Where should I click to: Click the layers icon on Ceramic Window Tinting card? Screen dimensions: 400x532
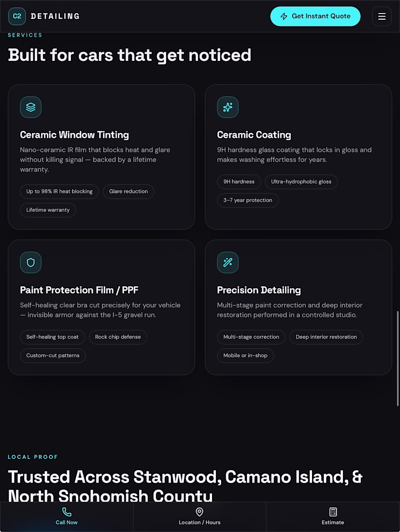click(x=31, y=107)
